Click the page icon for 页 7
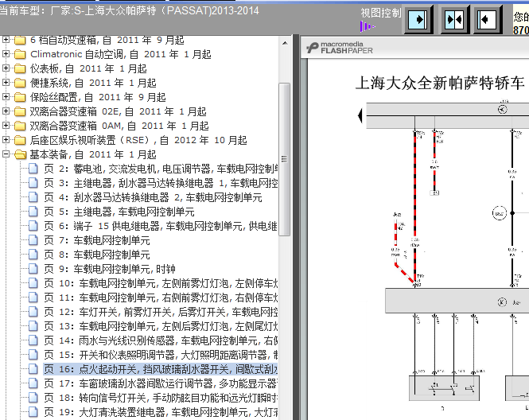This screenshot has width=529, height=420. point(33,240)
